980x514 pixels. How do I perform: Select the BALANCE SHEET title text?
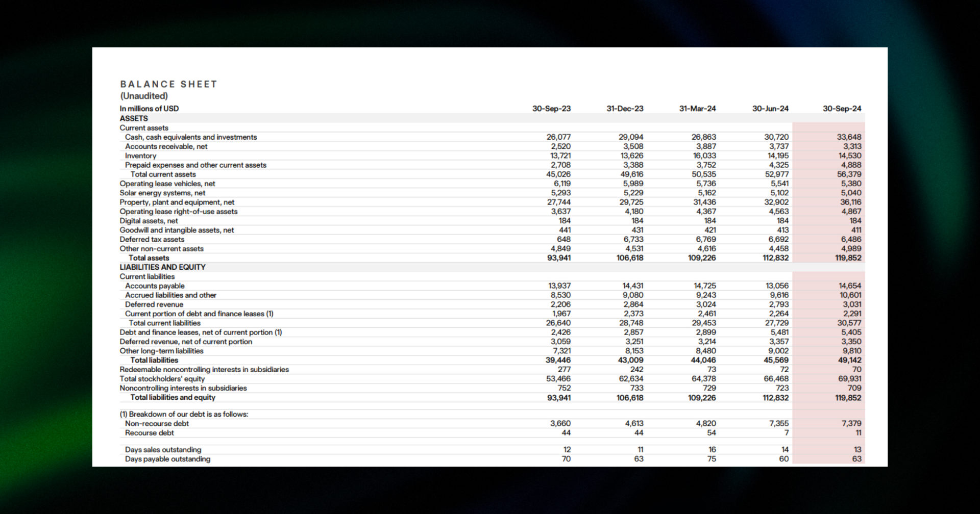[168, 84]
